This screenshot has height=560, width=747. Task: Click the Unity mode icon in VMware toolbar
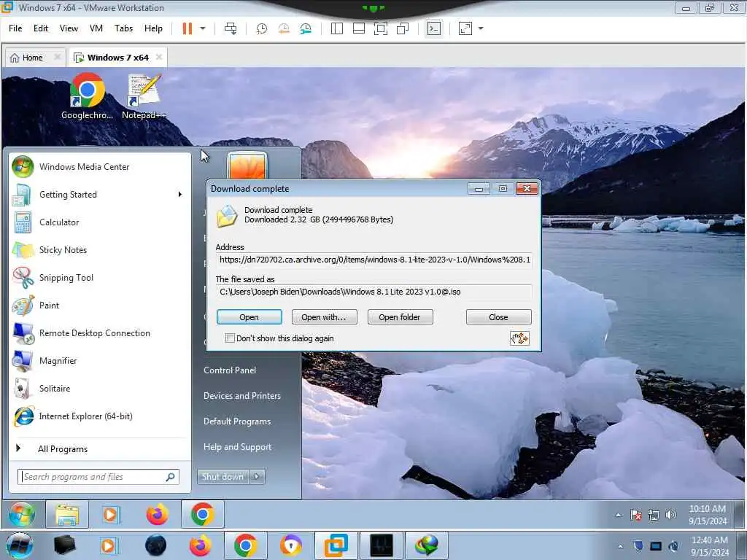click(x=403, y=28)
